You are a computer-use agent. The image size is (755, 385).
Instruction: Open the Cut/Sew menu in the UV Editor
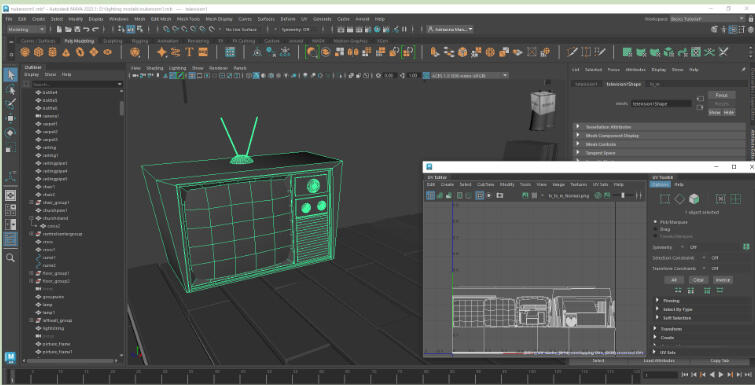(x=485, y=185)
